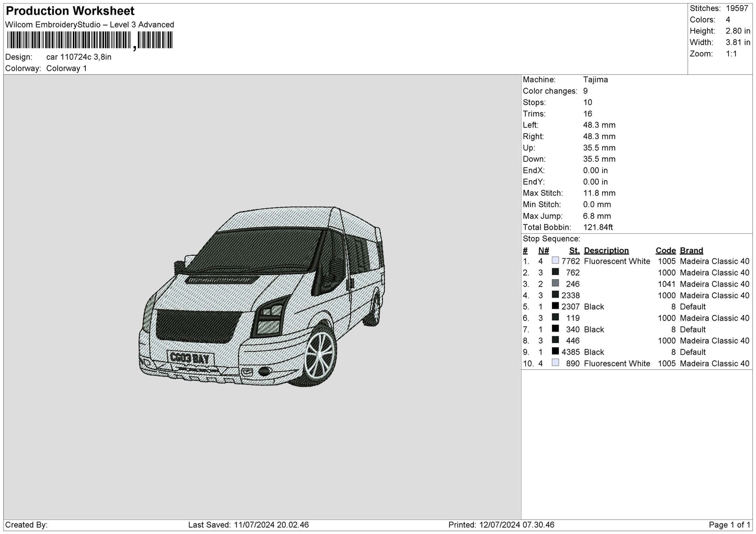
Task: Select the design name 'car 110724c 3,8in'
Action: pyautogui.click(x=78, y=57)
